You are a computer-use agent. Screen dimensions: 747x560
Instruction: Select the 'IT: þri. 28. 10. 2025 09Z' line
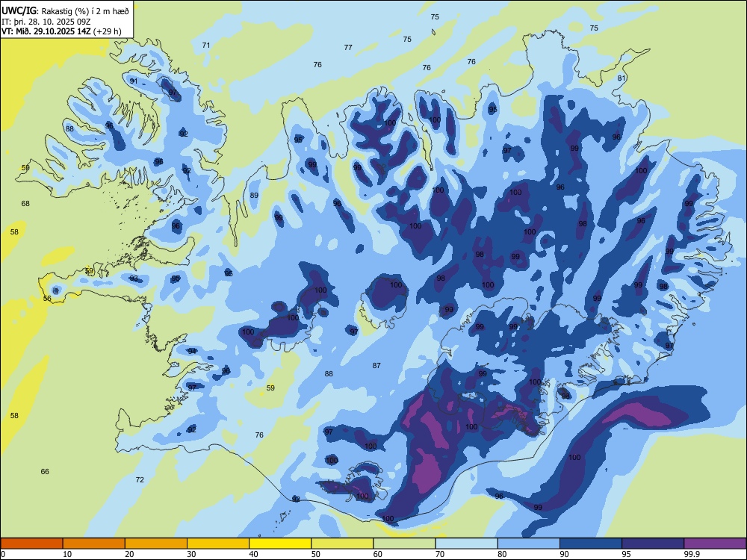(x=46, y=22)
